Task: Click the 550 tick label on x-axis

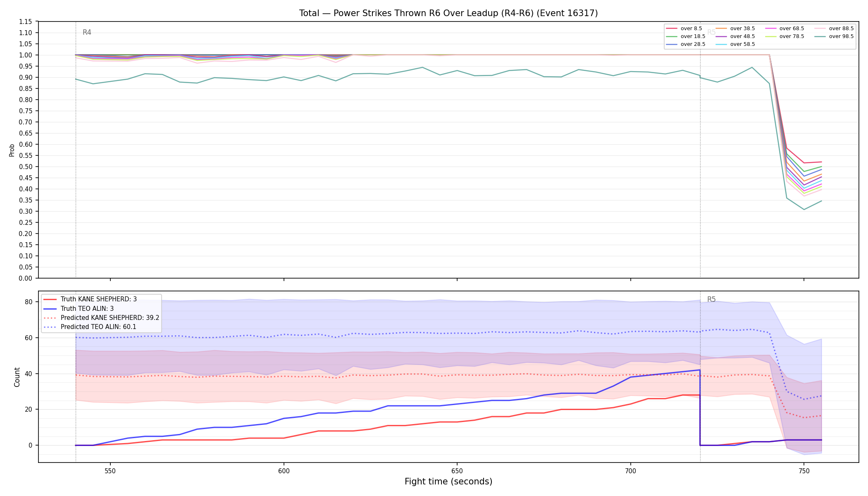Action: click(x=110, y=471)
